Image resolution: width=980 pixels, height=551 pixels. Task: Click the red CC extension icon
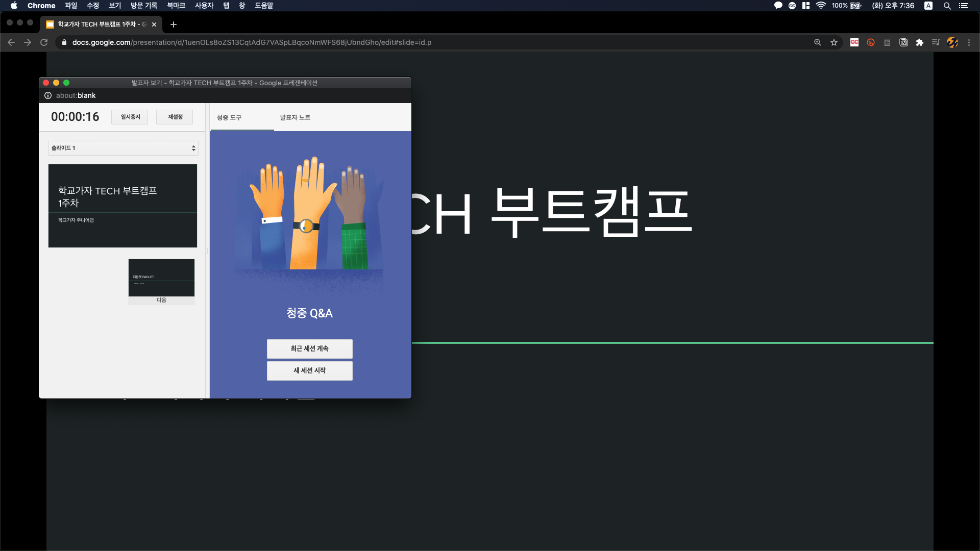click(x=854, y=42)
